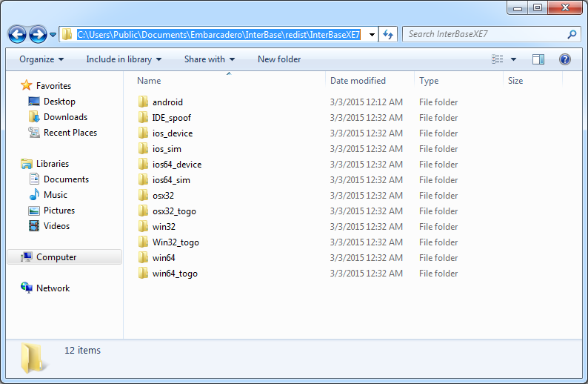The width and height of the screenshot is (588, 384).
Task: Open the Include in library menu
Action: click(124, 59)
